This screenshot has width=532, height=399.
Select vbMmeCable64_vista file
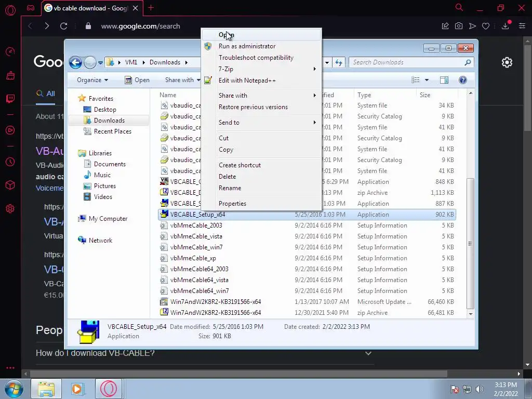(199, 280)
